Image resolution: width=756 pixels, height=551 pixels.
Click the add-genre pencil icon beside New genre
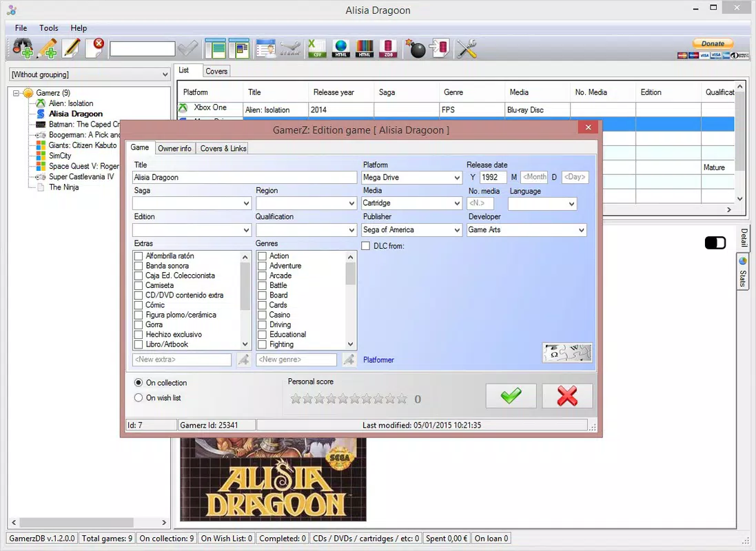click(x=349, y=359)
